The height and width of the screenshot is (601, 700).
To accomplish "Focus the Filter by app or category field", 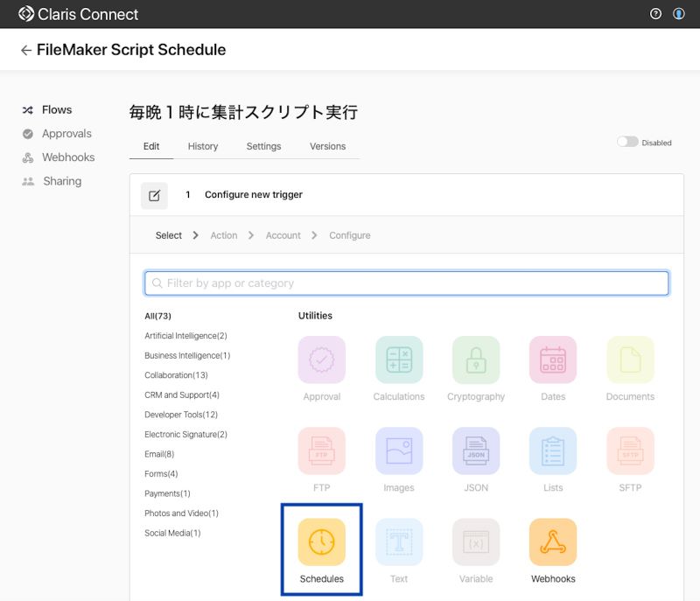I will point(406,283).
